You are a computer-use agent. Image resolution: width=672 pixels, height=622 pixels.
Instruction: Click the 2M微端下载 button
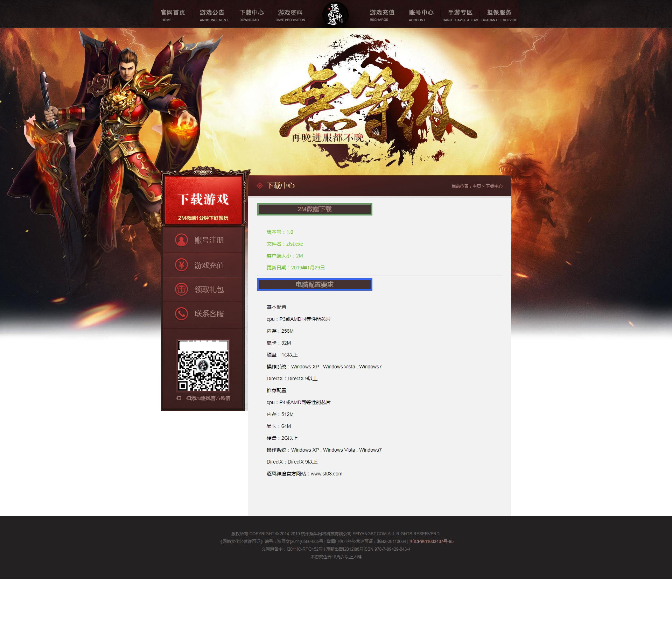[314, 209]
